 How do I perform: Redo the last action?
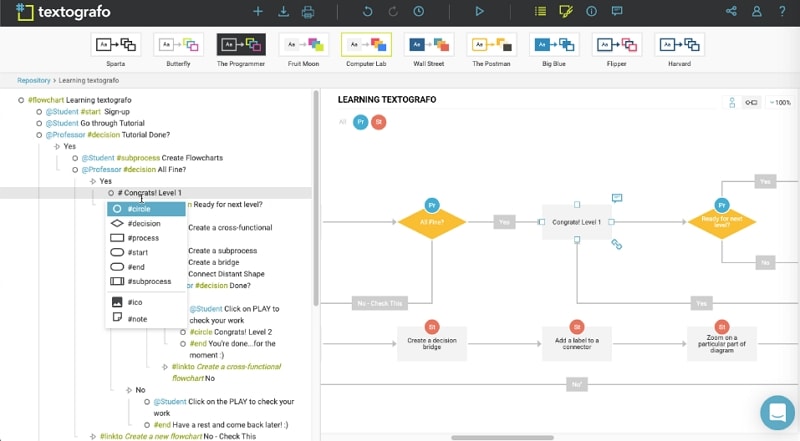393,11
